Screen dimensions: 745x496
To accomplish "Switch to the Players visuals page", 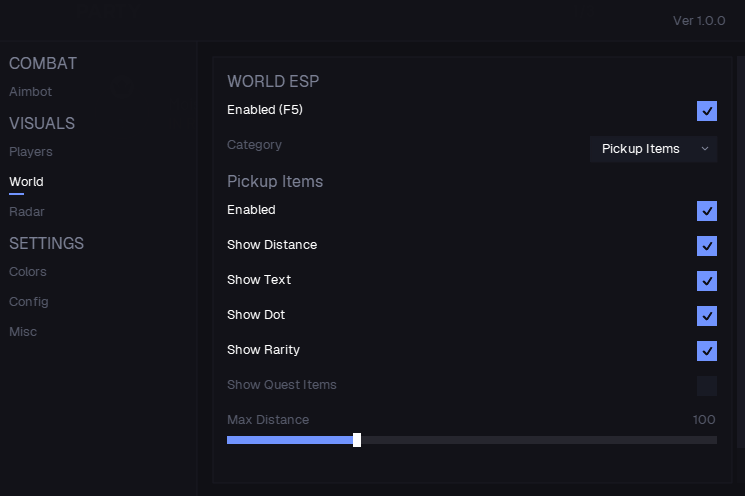I will click(31, 152).
